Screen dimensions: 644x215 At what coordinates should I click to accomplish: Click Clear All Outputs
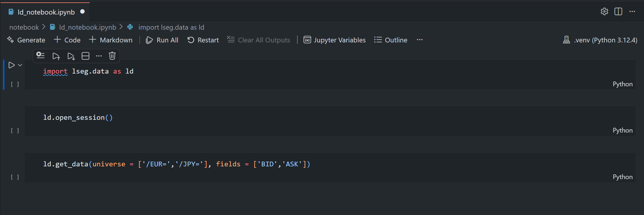click(x=258, y=40)
